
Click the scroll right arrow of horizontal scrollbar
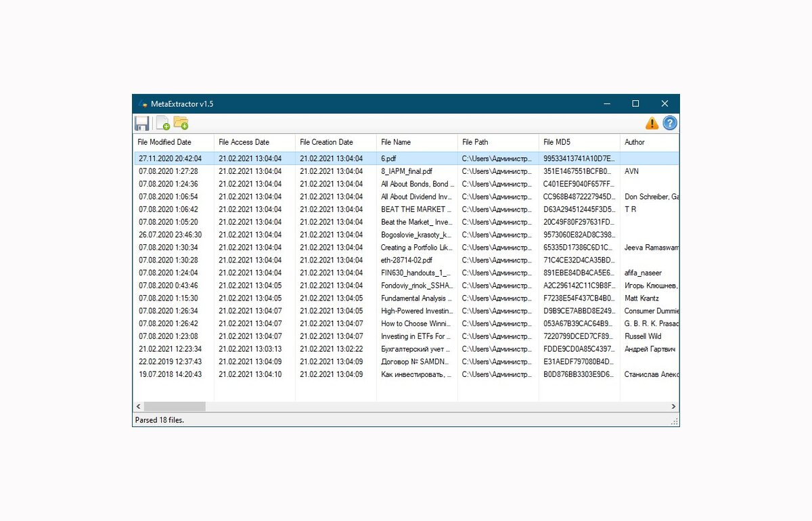click(x=673, y=406)
